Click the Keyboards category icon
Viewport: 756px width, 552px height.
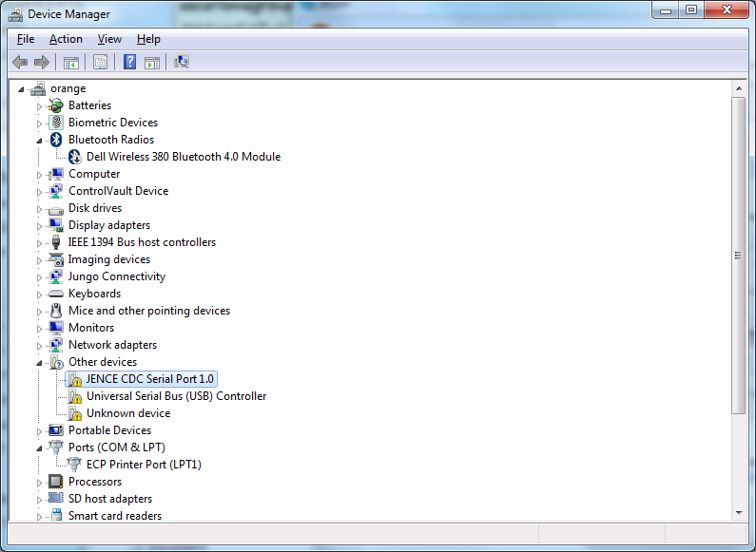click(56, 294)
